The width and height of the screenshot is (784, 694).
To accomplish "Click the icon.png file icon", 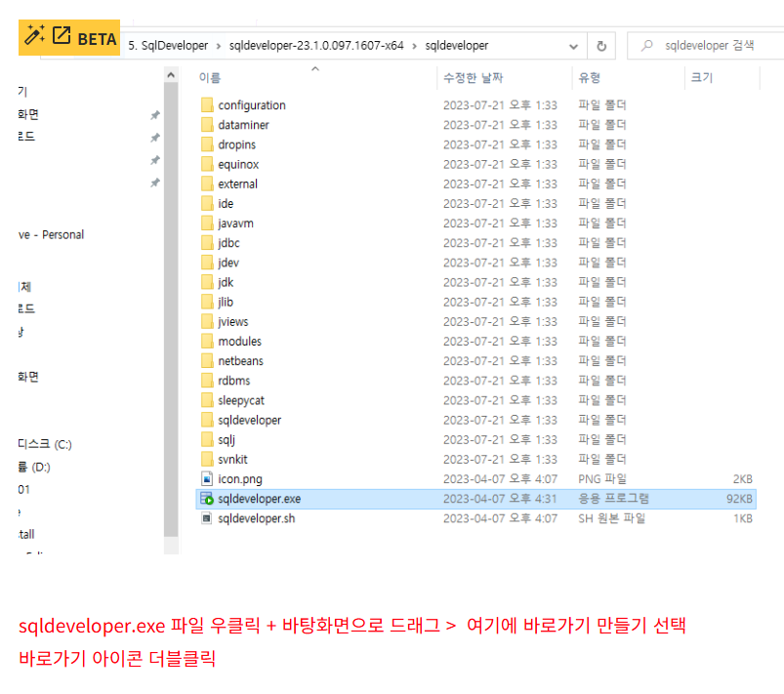I will click(x=207, y=479).
